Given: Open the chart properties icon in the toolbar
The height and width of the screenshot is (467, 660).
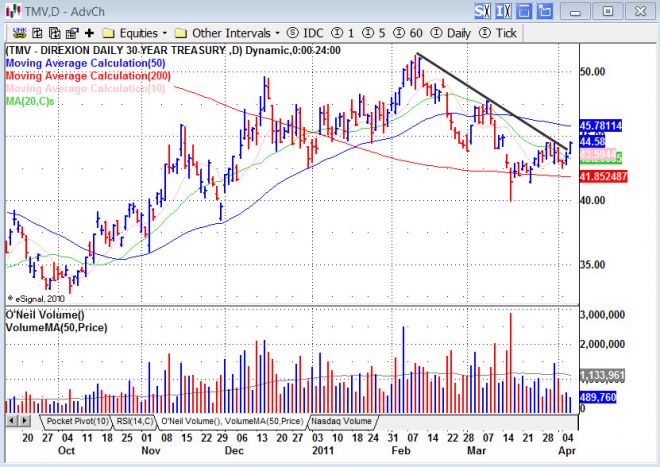Looking at the screenshot, I should (72, 33).
